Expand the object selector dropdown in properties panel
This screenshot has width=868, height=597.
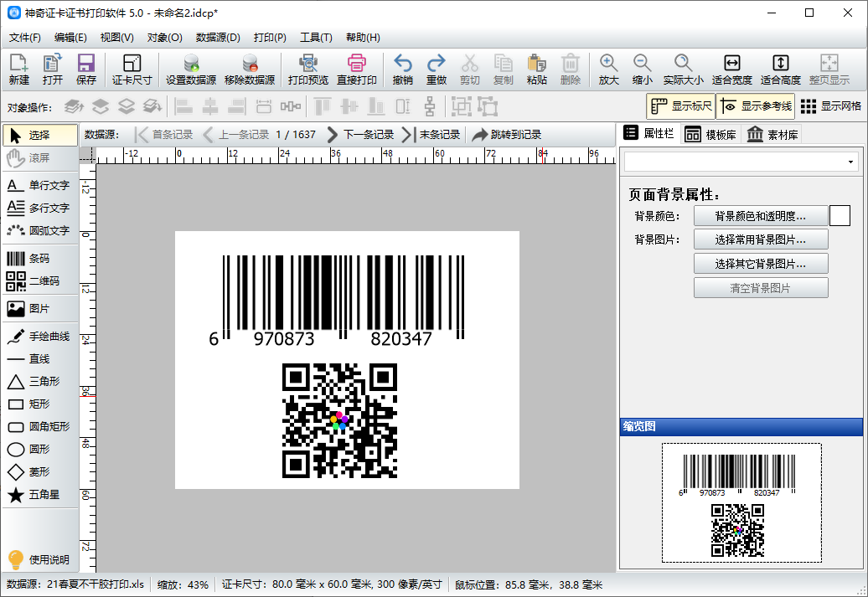coord(850,162)
